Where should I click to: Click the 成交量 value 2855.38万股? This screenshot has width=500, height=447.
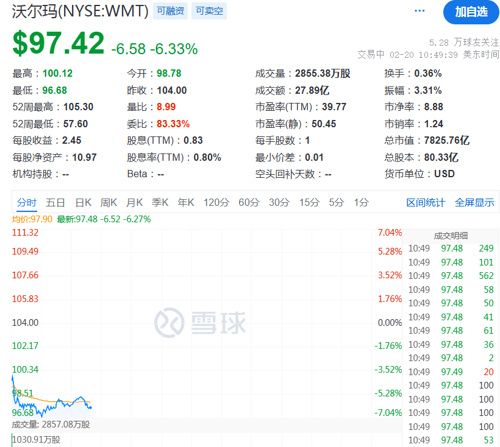tap(322, 73)
